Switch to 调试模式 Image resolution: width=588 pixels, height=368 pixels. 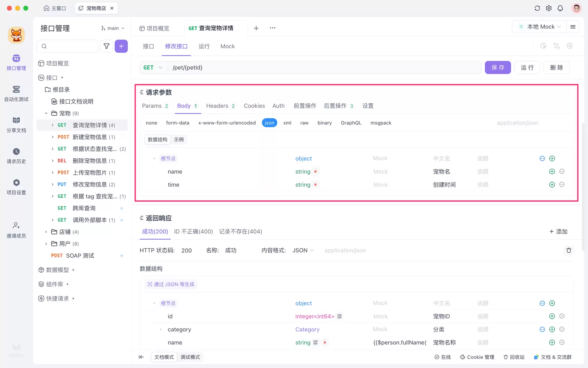190,357
